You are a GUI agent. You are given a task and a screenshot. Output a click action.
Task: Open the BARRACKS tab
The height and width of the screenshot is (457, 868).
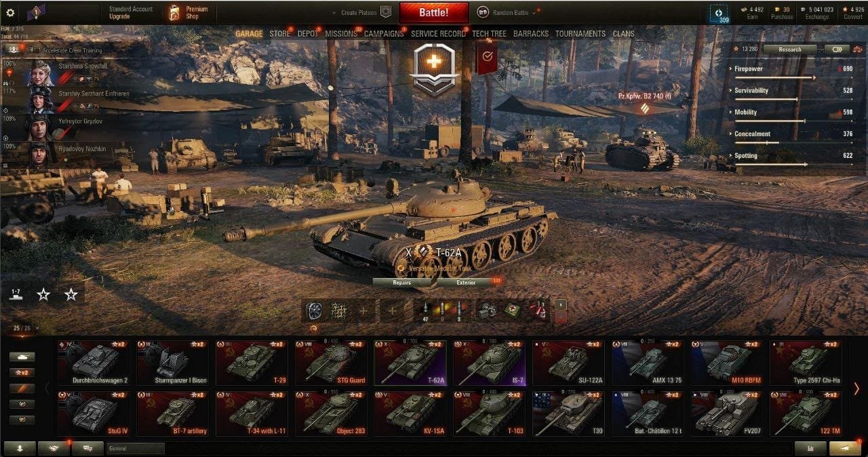531,33
